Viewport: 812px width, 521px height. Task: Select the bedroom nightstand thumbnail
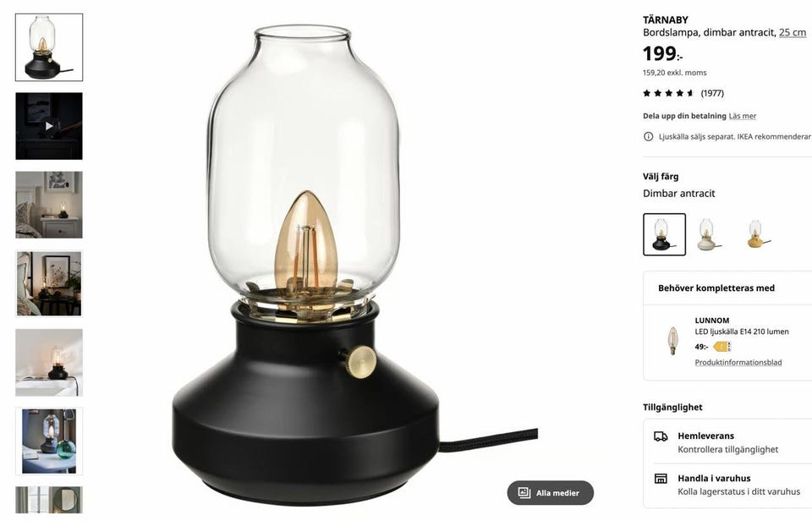click(49, 205)
